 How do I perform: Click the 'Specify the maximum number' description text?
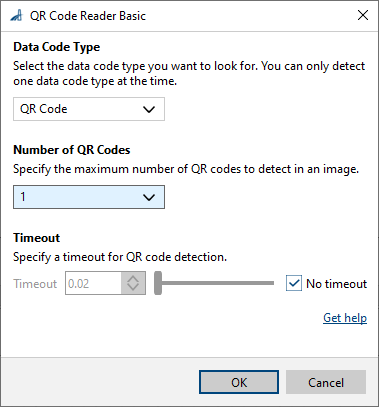point(186,169)
